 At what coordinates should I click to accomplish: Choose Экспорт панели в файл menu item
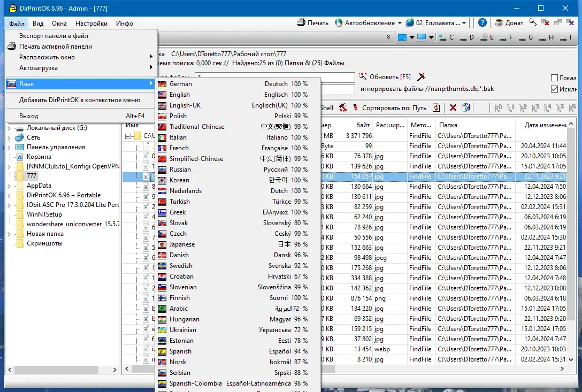[x=80, y=36]
